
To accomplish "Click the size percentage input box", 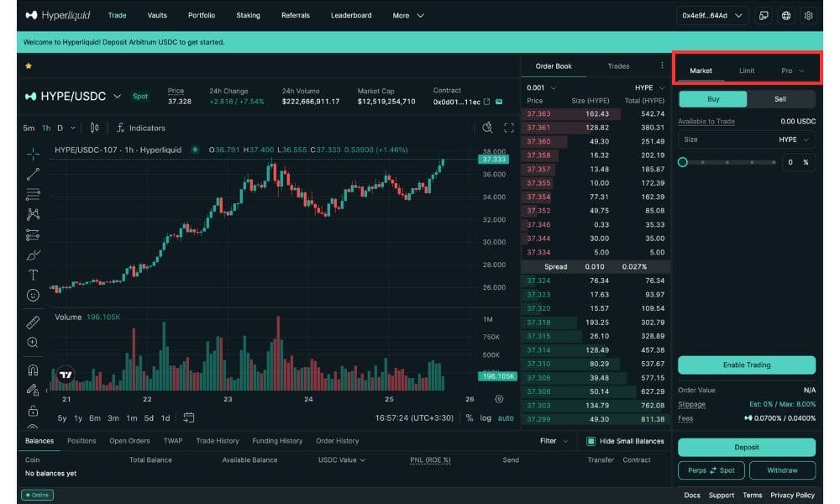I will [797, 162].
